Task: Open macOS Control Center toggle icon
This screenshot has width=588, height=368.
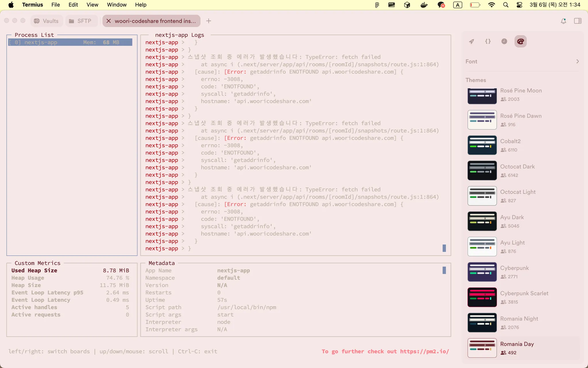Action: [519, 5]
